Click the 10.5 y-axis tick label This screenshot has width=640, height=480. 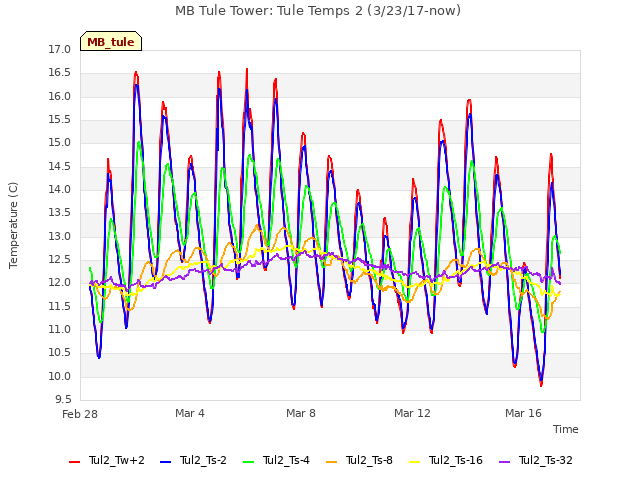[60, 353]
